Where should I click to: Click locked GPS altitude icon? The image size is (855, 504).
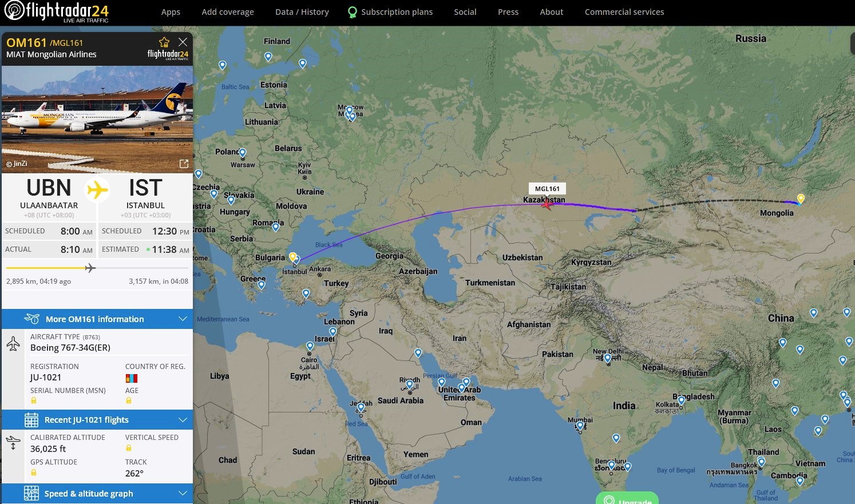click(34, 473)
